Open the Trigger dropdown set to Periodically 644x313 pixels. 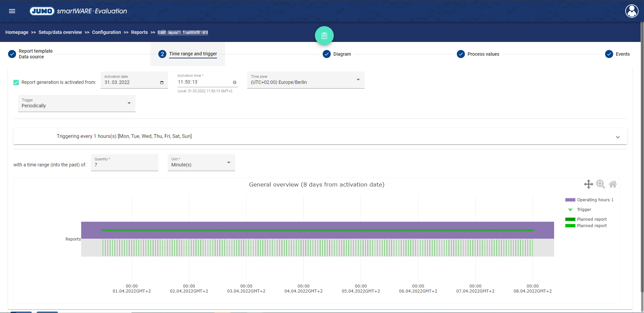[76, 104]
